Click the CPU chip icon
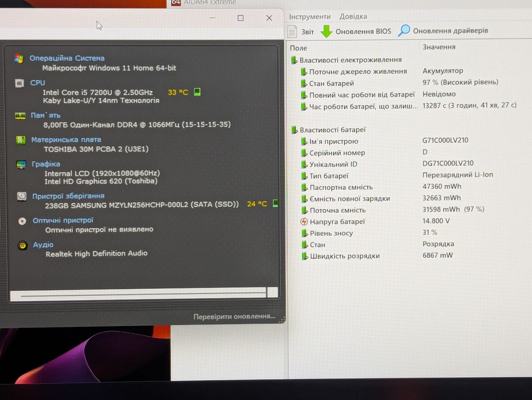Image resolution: width=532 pixels, height=400 pixels. [x=20, y=83]
